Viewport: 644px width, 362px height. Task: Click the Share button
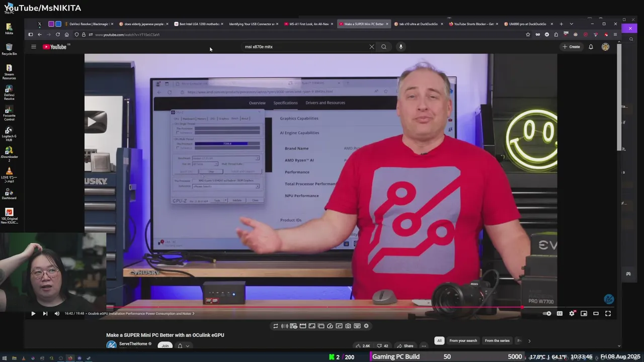tap(405, 345)
